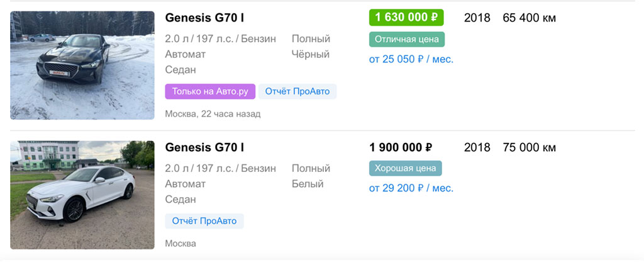Open the second Genesis G70 I listing title
Viewport: 644px width, 262px height.
tap(204, 147)
